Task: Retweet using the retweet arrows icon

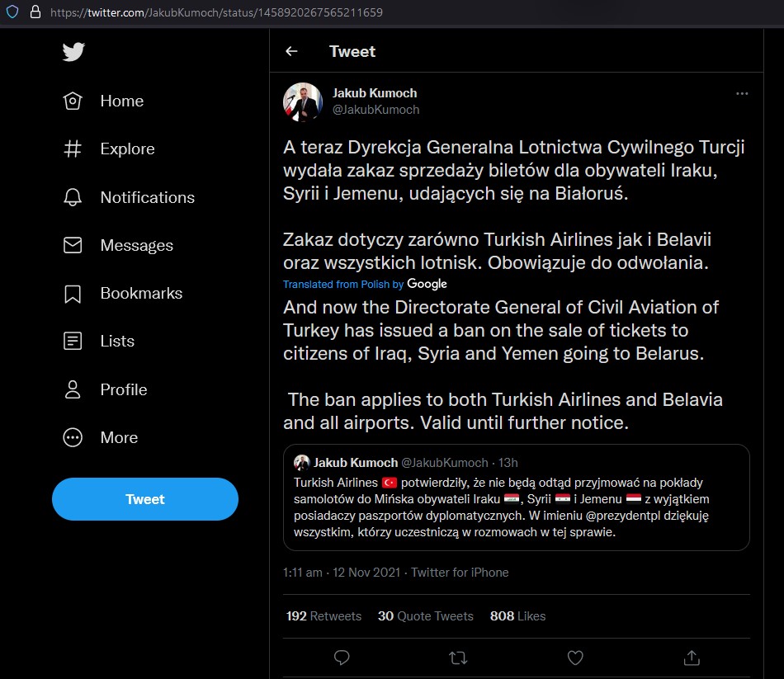Action: point(458,658)
